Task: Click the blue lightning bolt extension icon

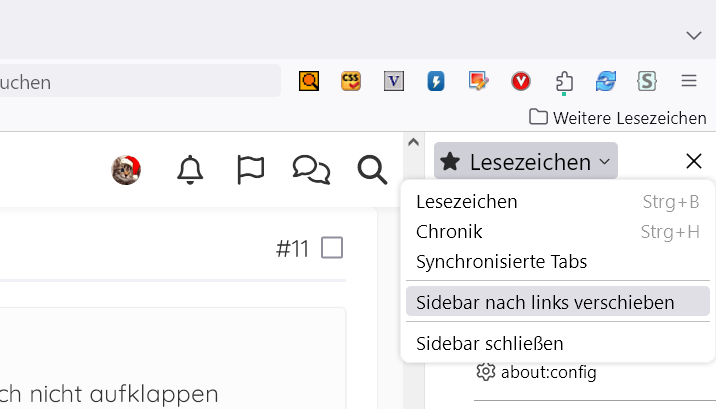Action: pos(436,81)
